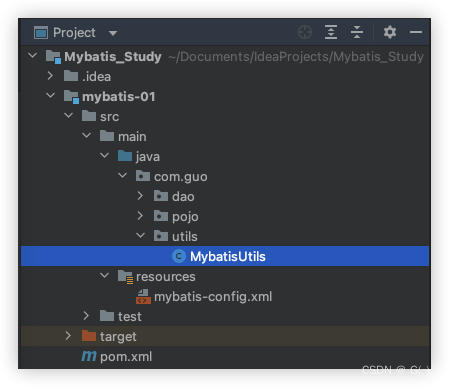Click the orange target folder icon

click(89, 336)
